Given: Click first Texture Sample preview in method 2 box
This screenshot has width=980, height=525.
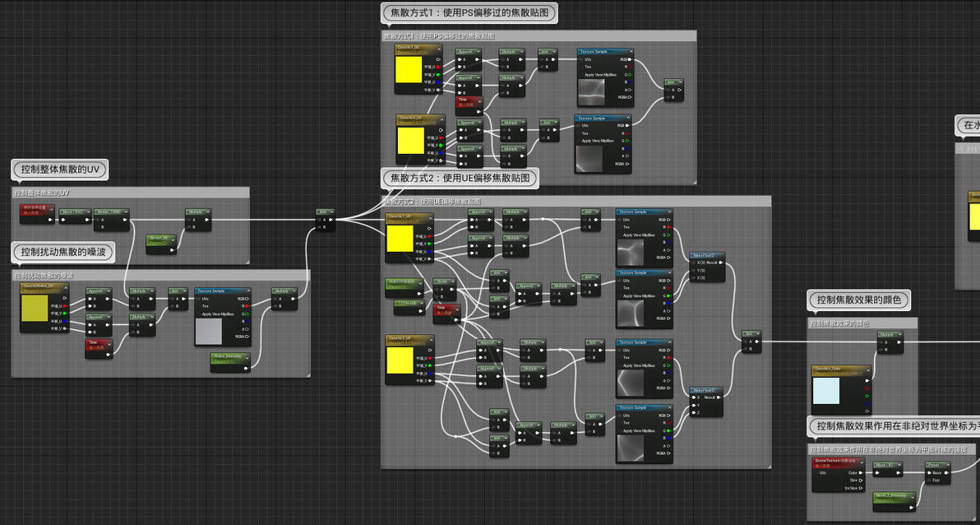Looking at the screenshot, I should click(630, 253).
